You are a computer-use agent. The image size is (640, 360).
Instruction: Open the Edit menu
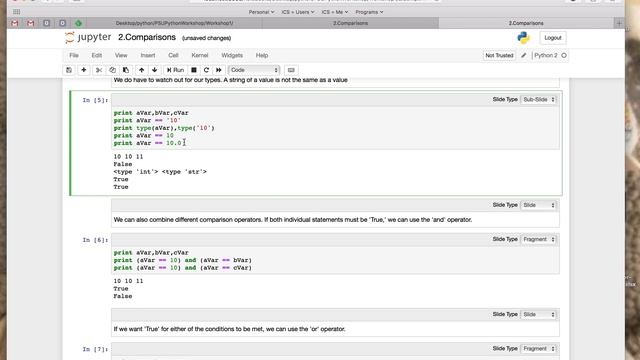[97, 56]
